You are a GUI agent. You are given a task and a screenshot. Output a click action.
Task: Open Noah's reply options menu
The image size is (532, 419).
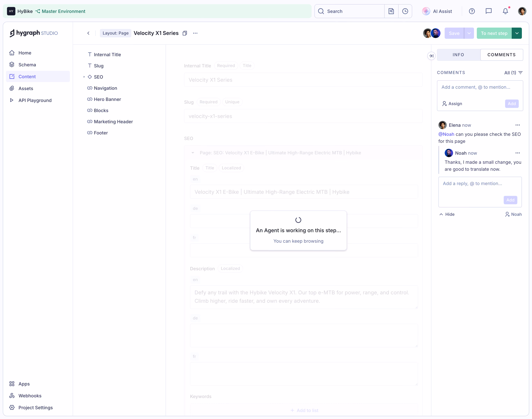[518, 153]
